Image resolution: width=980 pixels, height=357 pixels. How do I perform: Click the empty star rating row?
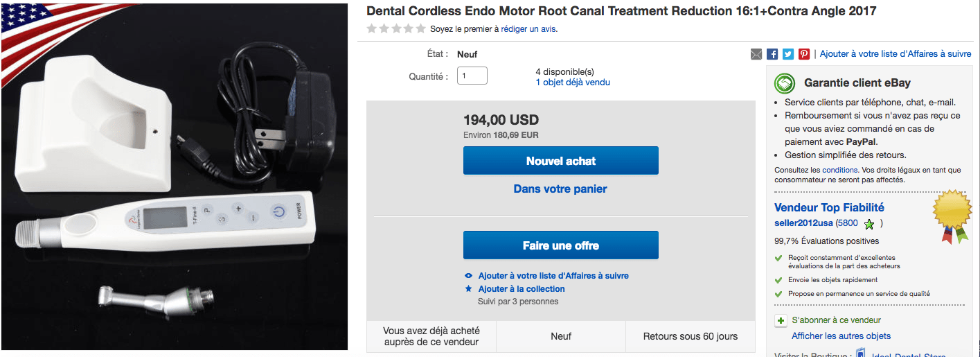tap(396, 29)
